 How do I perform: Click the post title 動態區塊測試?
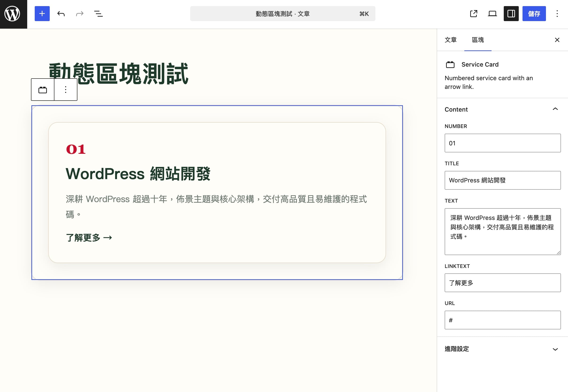[119, 73]
